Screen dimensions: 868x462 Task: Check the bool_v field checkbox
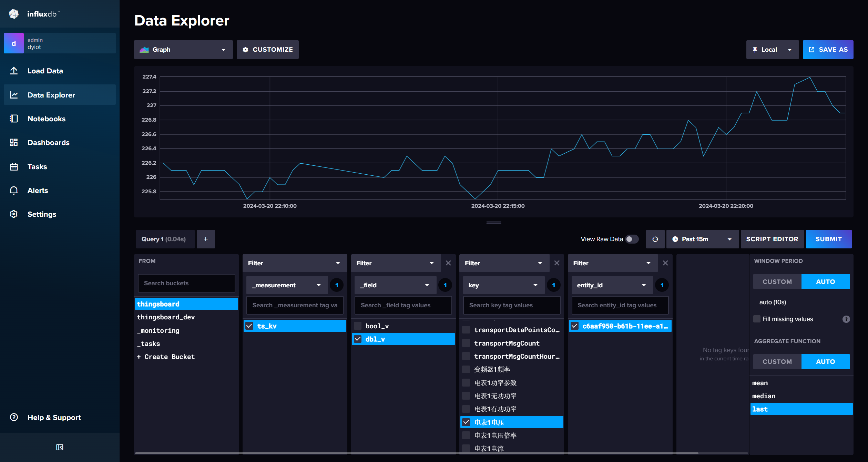tap(358, 326)
